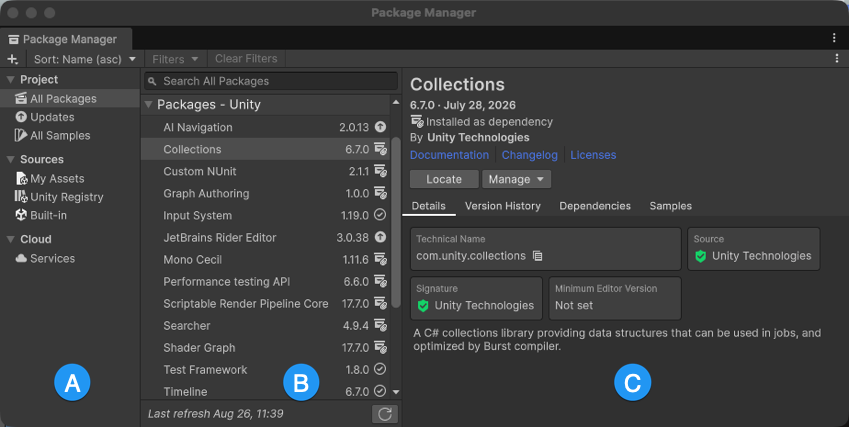Open Services under Cloud

(70, 259)
